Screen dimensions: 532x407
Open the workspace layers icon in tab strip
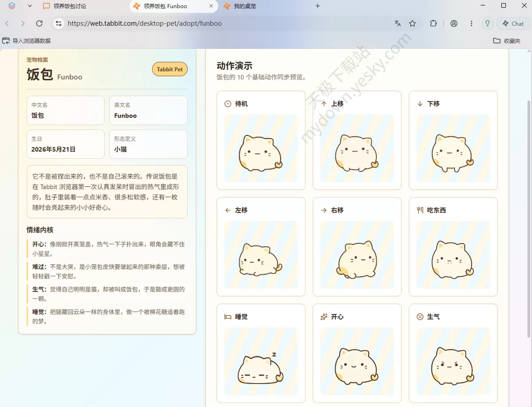point(12,6)
